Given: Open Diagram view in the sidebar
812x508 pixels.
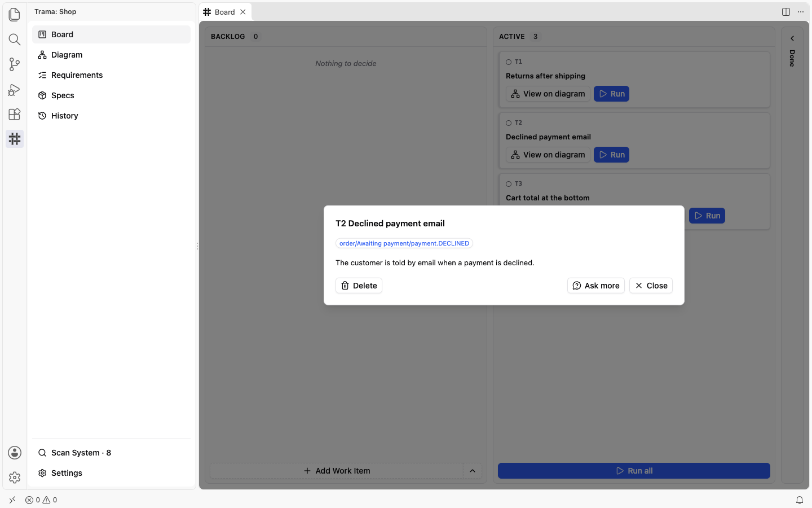Looking at the screenshot, I should point(111,55).
